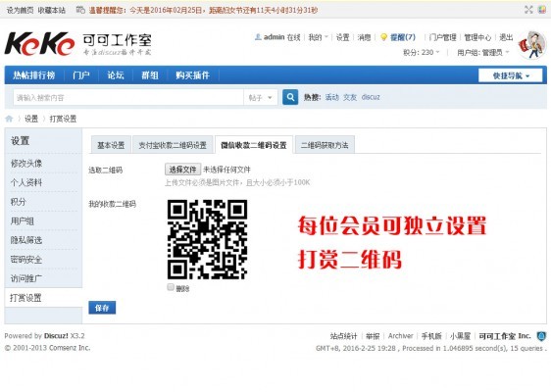Switch to 支付宝收款二维码设置 tab
Screen dimensions: 551x392
[x=173, y=145]
